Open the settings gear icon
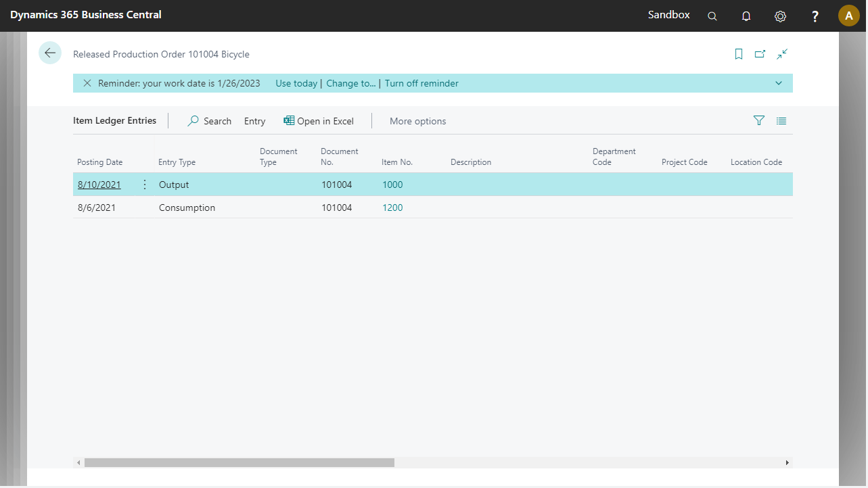Viewport: 868px width, 488px height. (x=780, y=16)
